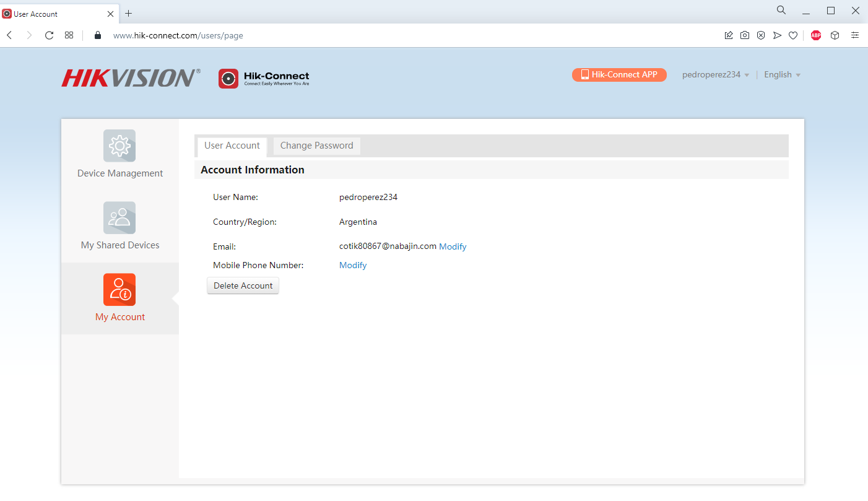Open the browser easy setup menu
Viewport: 868px width, 501px height.
pyautogui.click(x=855, y=35)
